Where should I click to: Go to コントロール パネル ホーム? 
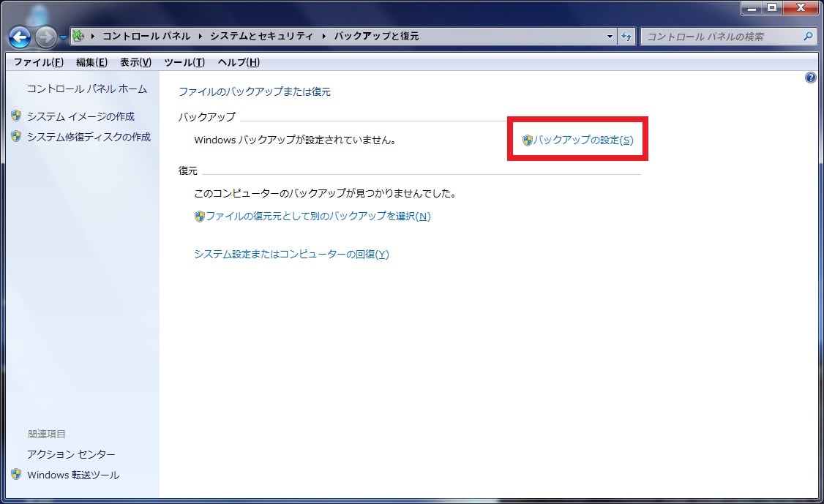click(x=86, y=89)
